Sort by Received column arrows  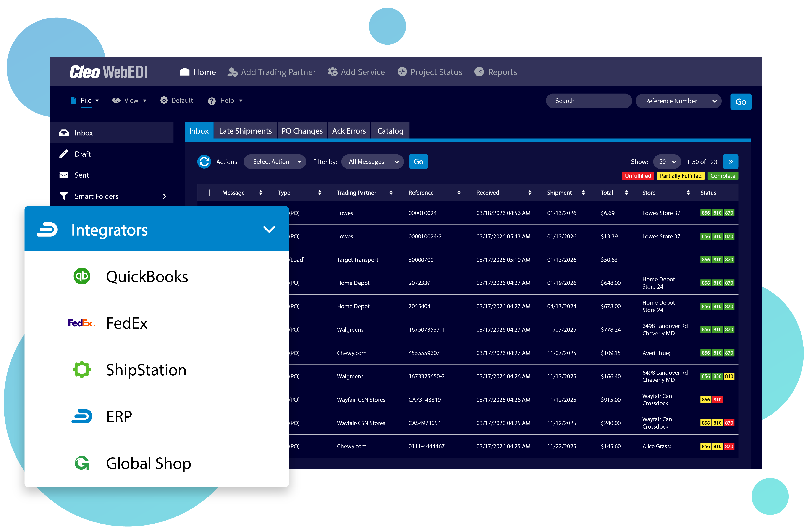coord(529,193)
